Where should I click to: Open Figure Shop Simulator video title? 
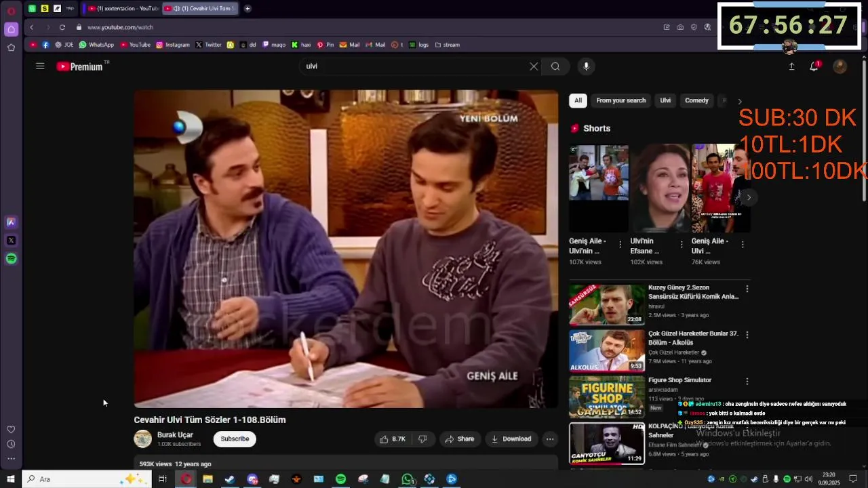point(679,380)
